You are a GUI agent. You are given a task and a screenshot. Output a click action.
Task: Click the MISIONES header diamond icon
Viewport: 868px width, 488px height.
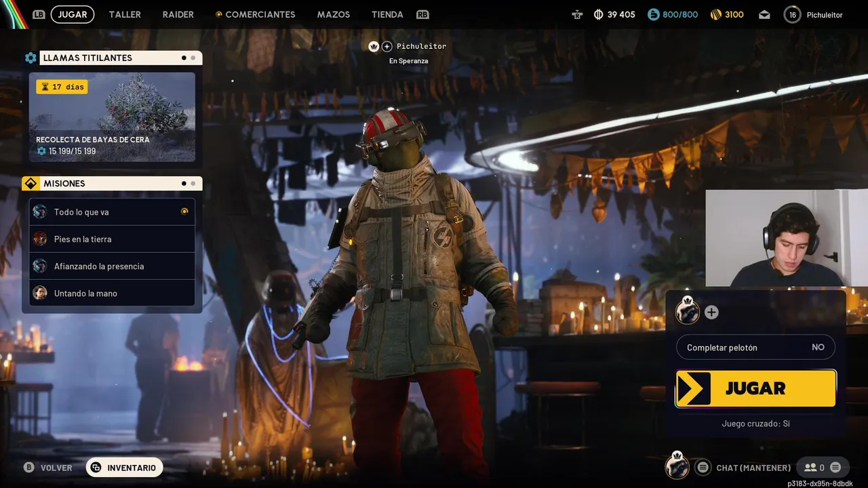(x=31, y=184)
